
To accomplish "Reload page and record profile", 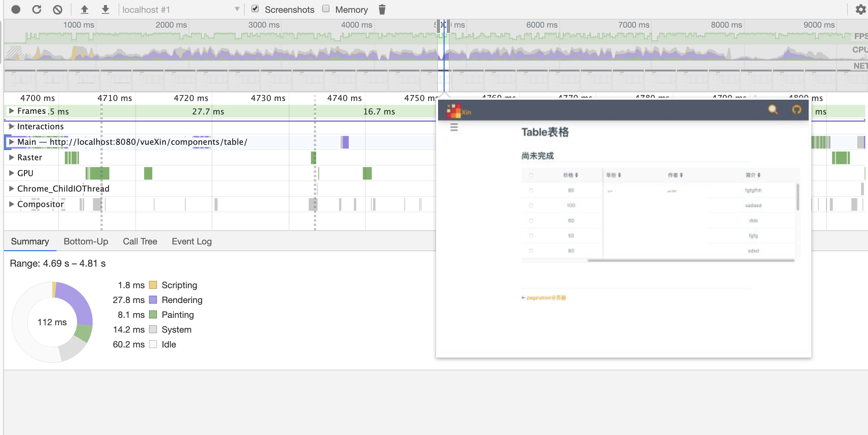I will pyautogui.click(x=37, y=9).
